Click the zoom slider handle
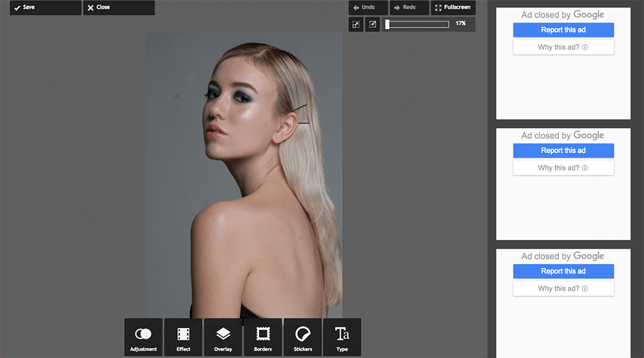This screenshot has height=358, width=644. 387,24
